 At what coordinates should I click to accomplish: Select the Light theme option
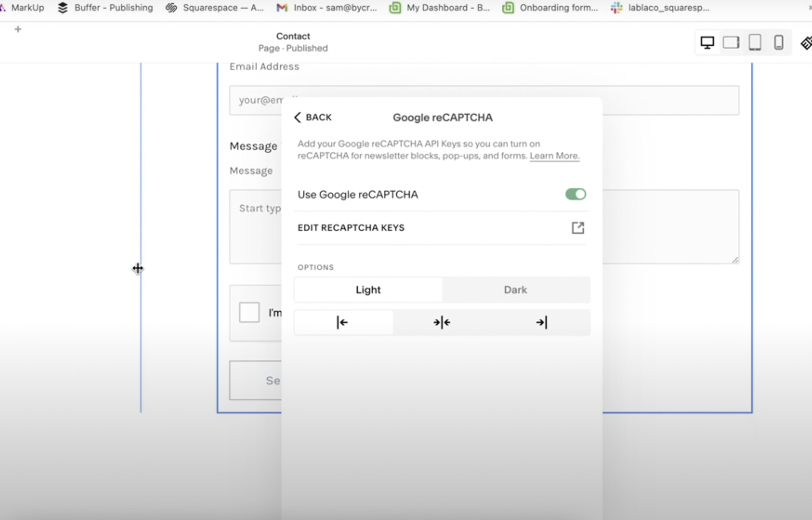tap(368, 289)
